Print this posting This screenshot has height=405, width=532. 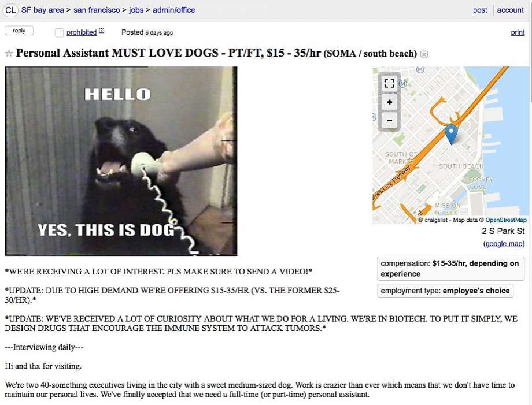[x=518, y=32]
